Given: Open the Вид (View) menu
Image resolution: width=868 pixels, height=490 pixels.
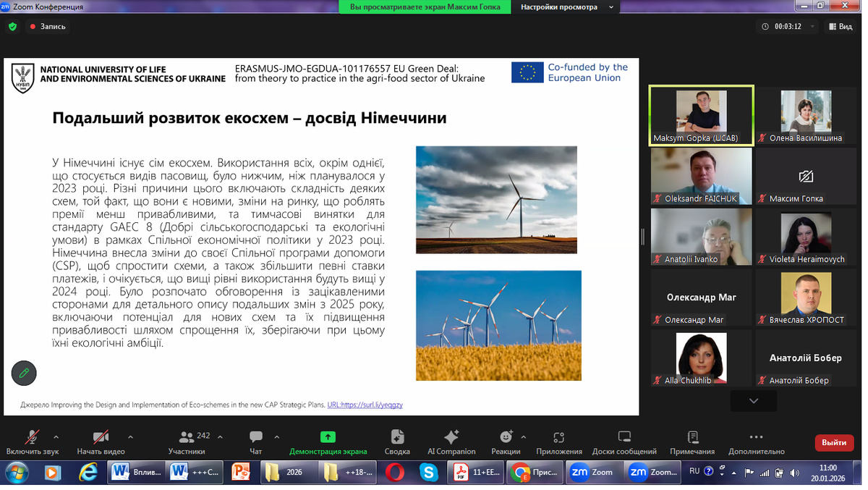Looking at the screenshot, I should tap(839, 26).
